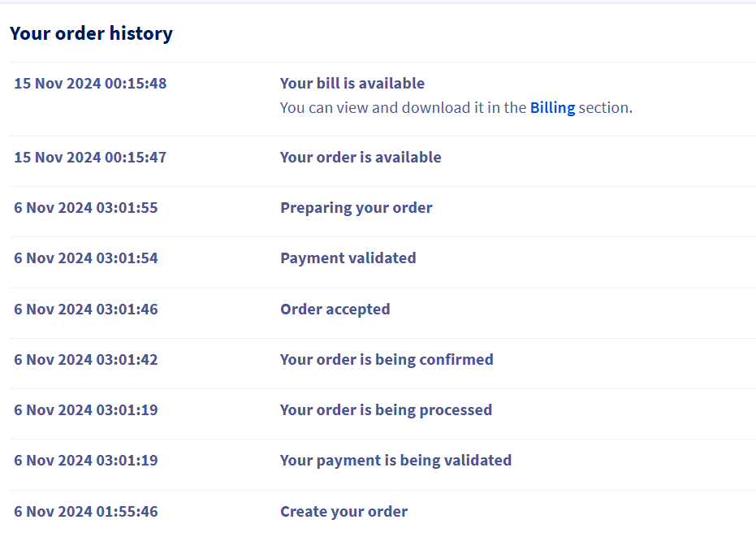
Task: Click timestamp 15 Nov 2024 00:15:47
Action: coord(90,158)
